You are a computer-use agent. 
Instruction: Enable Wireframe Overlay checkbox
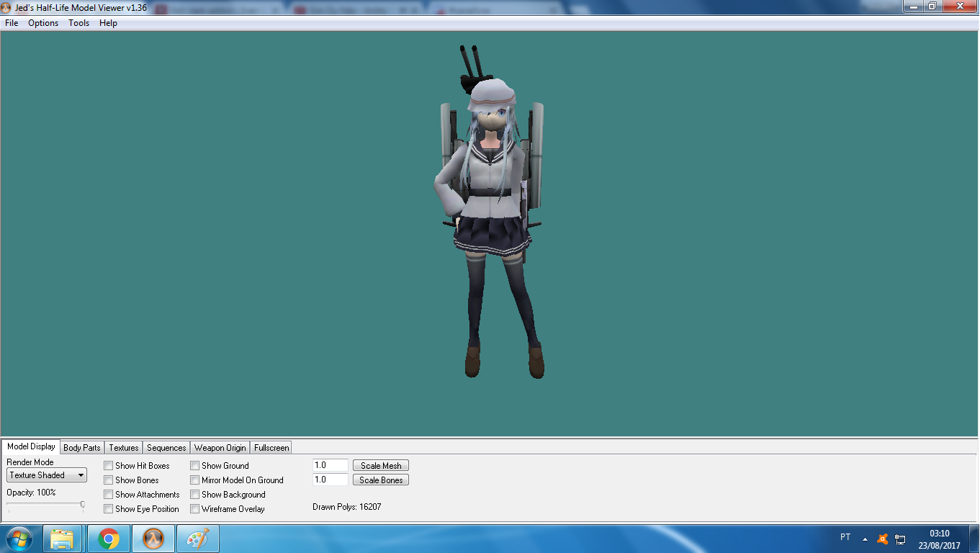(x=195, y=509)
